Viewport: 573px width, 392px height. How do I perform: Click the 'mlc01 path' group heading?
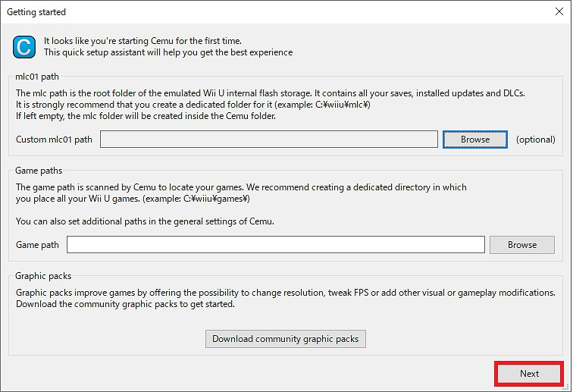[37, 77]
